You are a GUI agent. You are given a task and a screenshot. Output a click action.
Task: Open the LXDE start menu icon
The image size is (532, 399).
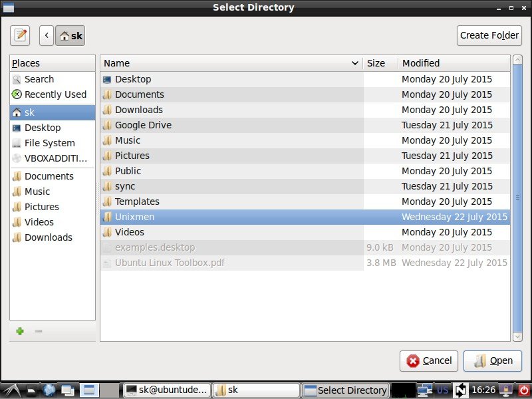pyautogui.click(x=11, y=390)
